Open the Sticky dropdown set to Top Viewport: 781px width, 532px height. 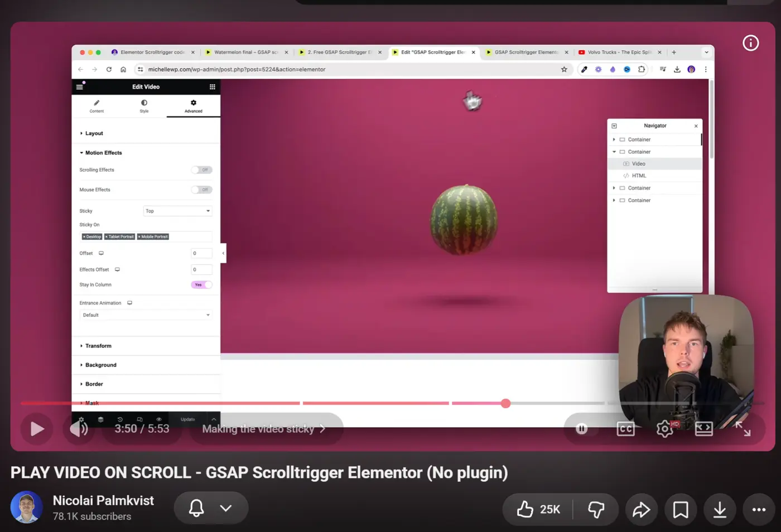coord(177,211)
